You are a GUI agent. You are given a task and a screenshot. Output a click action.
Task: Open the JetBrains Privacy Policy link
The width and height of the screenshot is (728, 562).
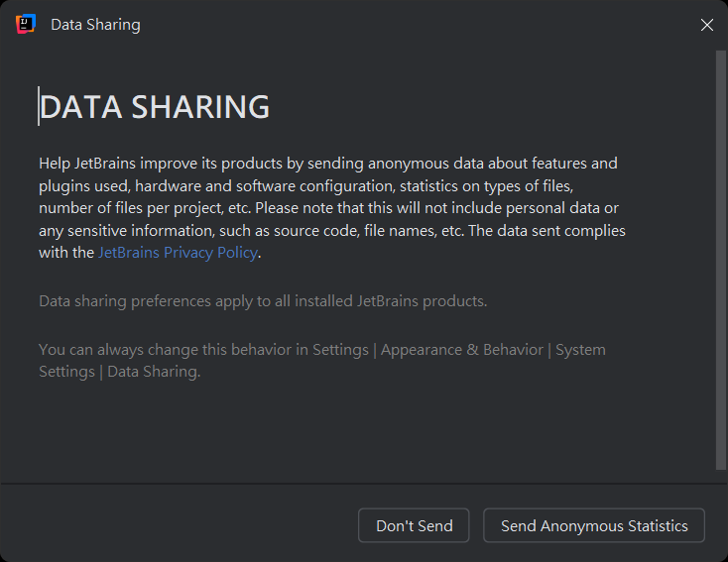click(178, 253)
